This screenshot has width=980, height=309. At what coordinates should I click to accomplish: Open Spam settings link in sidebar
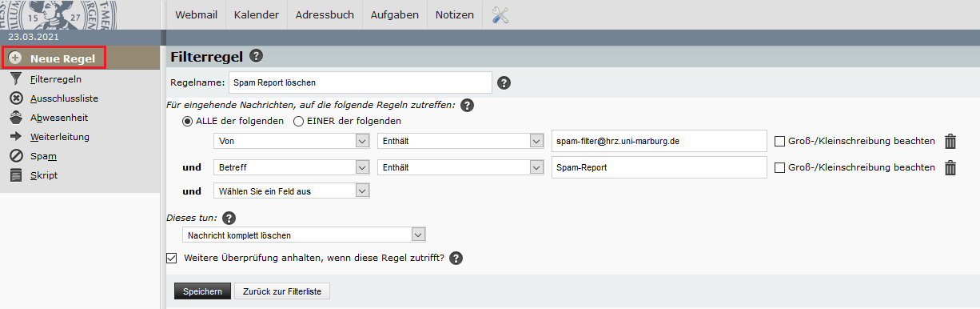pos(43,156)
